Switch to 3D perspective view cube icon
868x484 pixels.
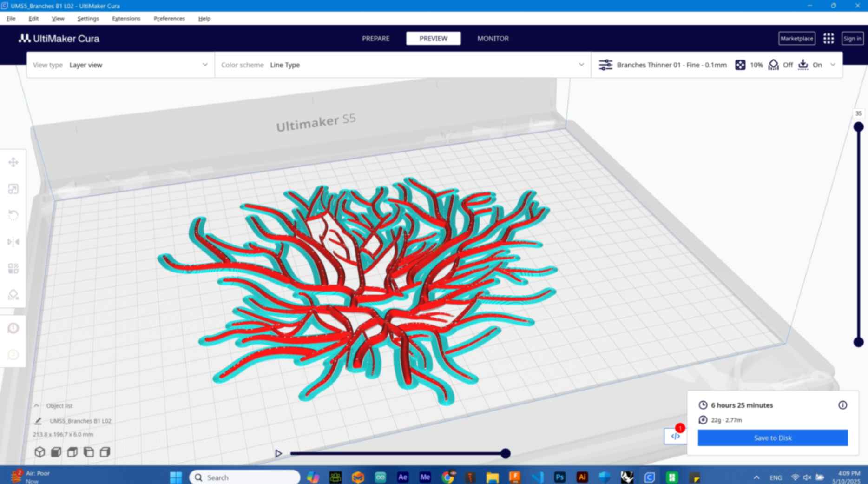40,452
